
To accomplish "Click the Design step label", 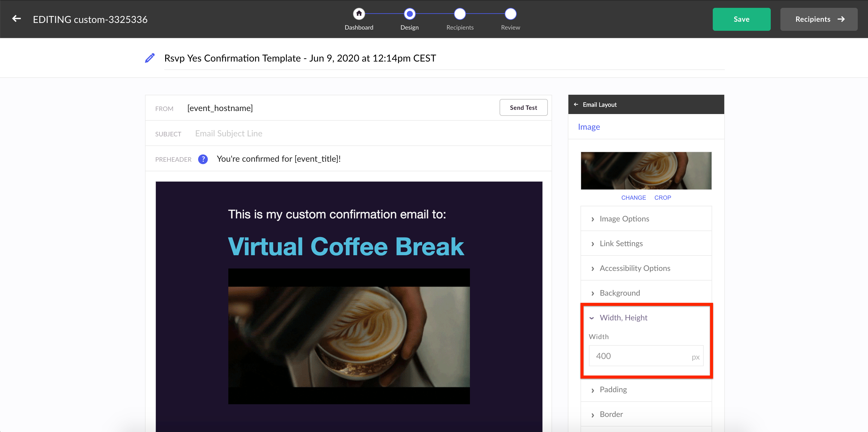I will tap(410, 27).
